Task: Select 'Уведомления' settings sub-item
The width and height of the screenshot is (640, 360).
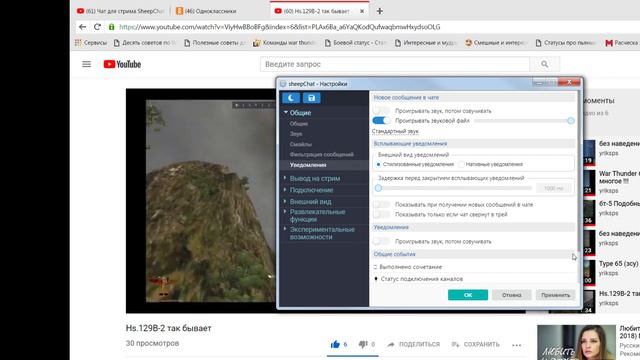Action: [308, 165]
